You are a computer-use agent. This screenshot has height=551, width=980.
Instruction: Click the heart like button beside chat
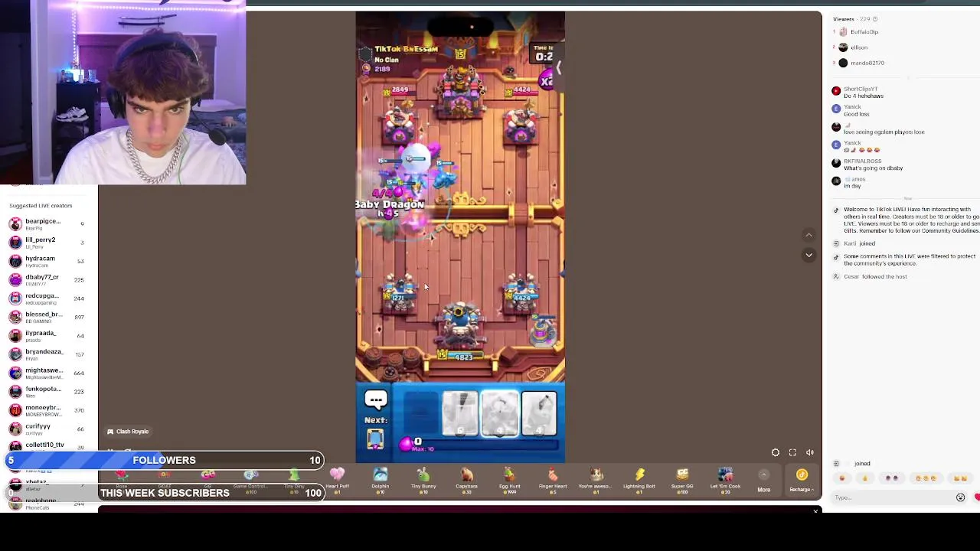pyautogui.click(x=977, y=497)
